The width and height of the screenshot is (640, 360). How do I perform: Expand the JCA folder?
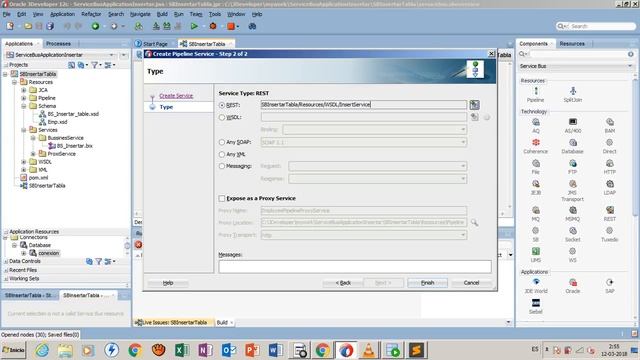(24, 90)
